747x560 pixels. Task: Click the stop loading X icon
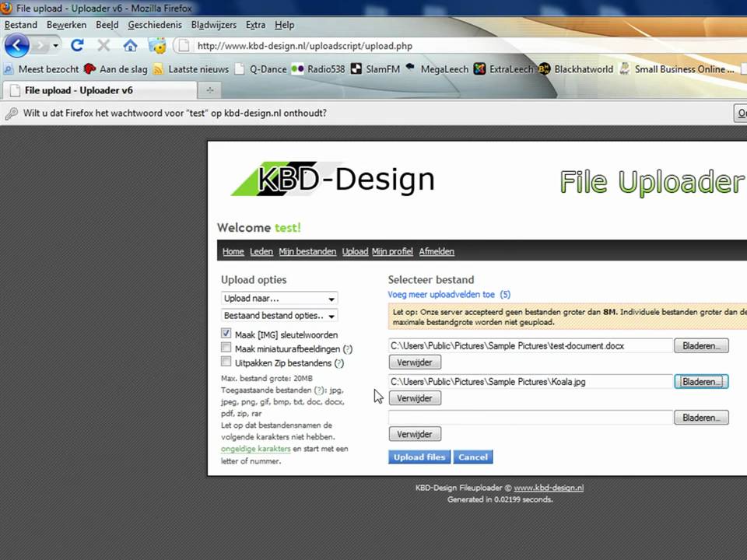(x=103, y=46)
